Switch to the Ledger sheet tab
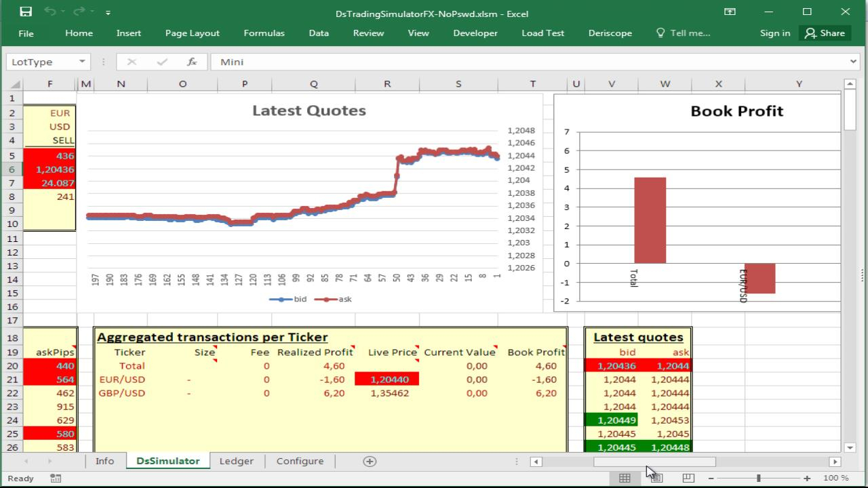This screenshot has width=868, height=488. tap(237, 461)
